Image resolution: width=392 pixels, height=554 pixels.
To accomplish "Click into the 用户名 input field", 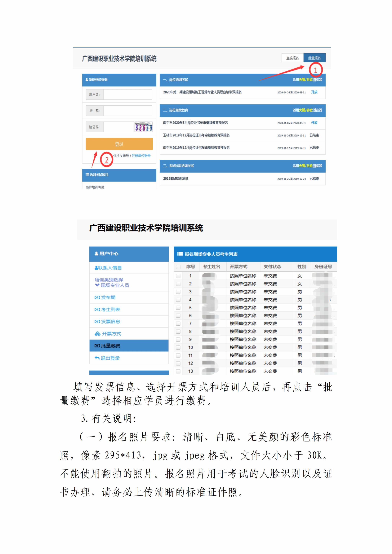I will 127,94.
